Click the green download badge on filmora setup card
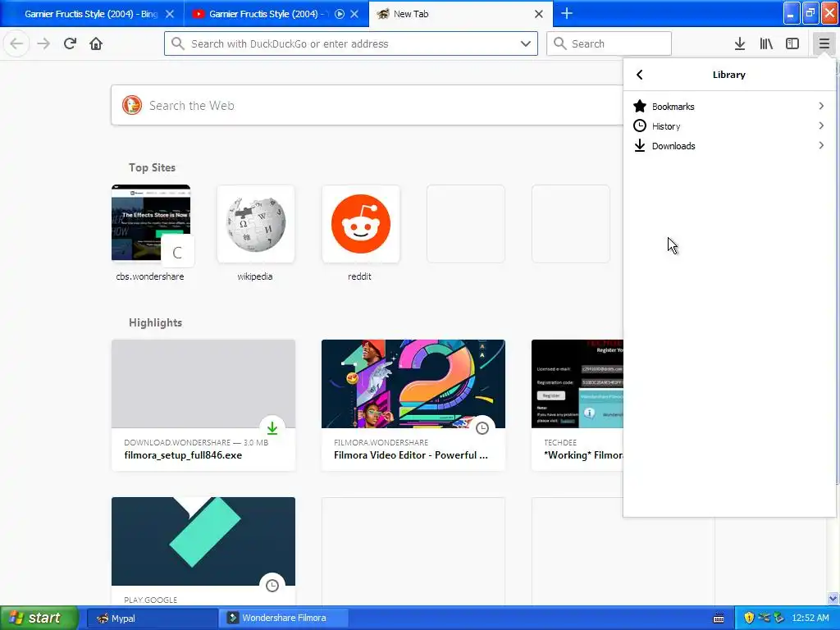 (272, 428)
